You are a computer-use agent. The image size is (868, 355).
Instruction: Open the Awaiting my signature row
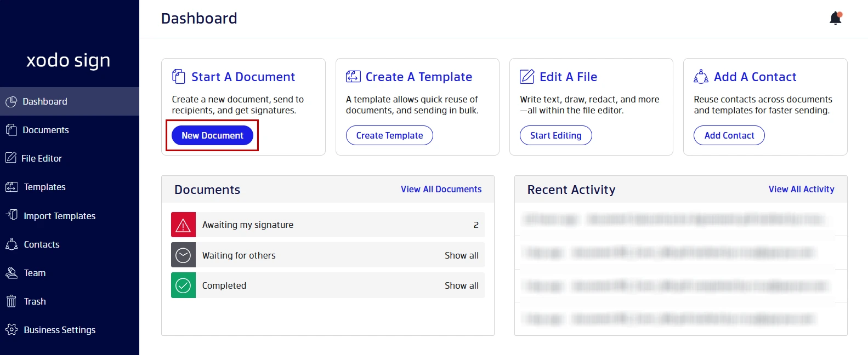coord(328,225)
